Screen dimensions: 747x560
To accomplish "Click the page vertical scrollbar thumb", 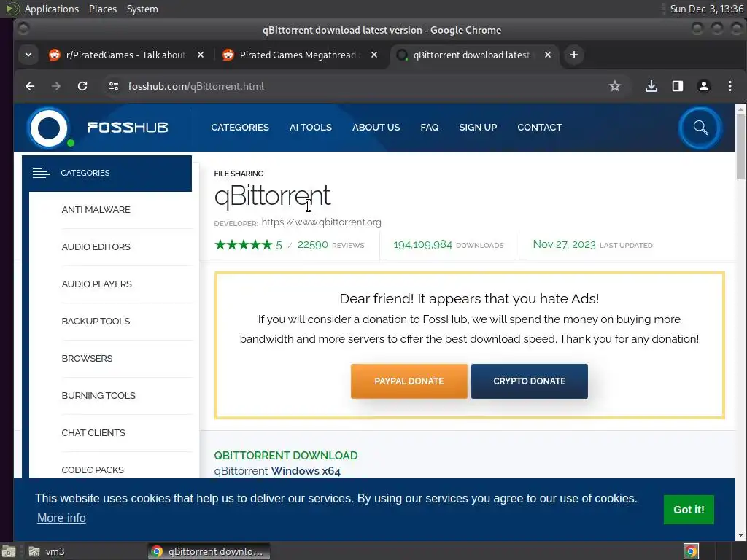I will (740, 147).
